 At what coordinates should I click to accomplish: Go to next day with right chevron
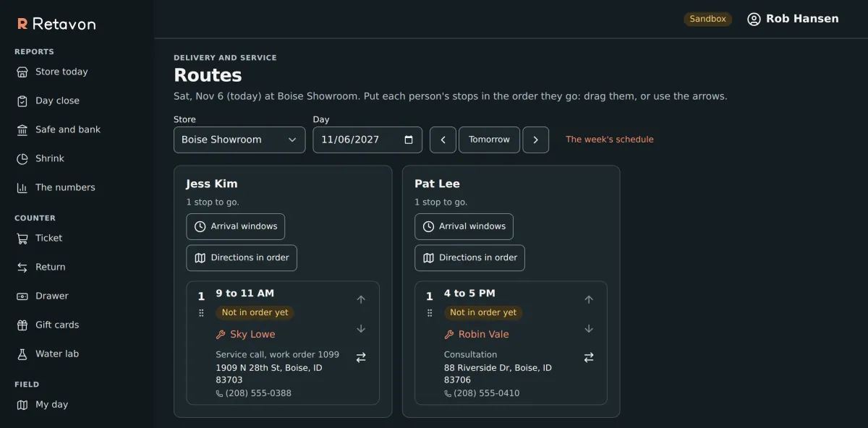tap(535, 140)
